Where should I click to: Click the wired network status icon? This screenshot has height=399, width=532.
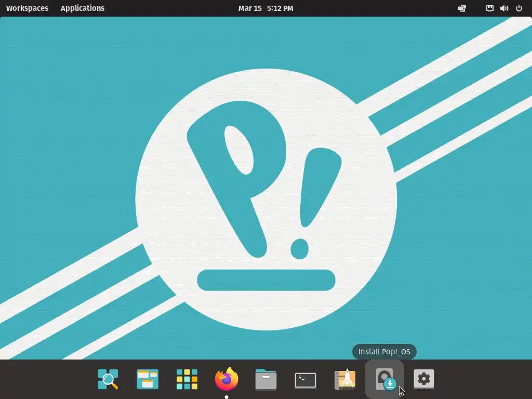coord(489,8)
